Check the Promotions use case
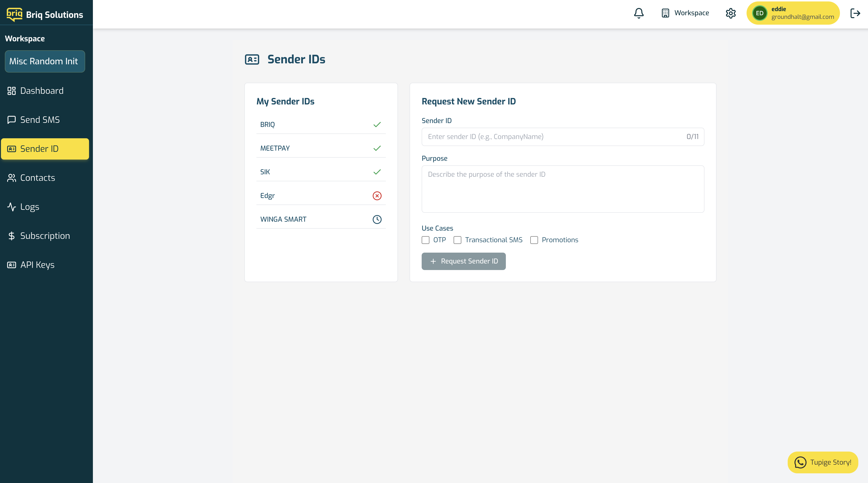This screenshot has width=868, height=483. 534,240
